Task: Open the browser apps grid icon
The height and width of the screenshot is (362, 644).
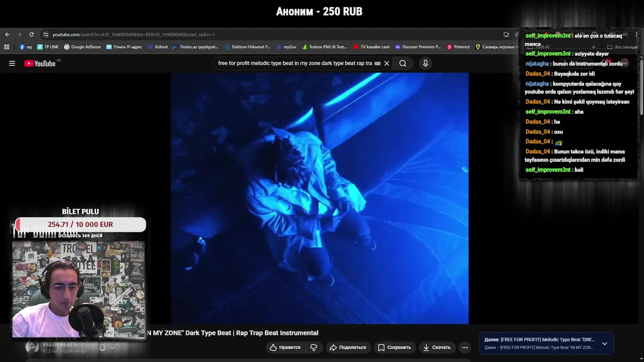Action: 7,47
